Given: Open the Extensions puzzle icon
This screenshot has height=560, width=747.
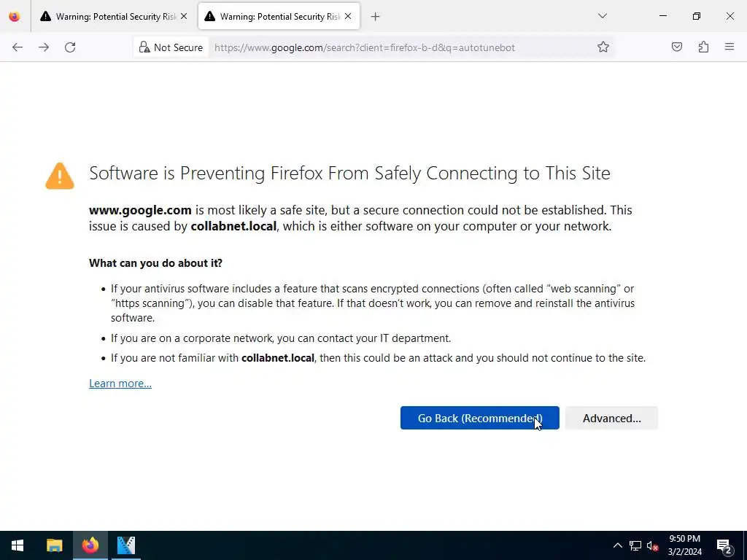Looking at the screenshot, I should [x=703, y=47].
